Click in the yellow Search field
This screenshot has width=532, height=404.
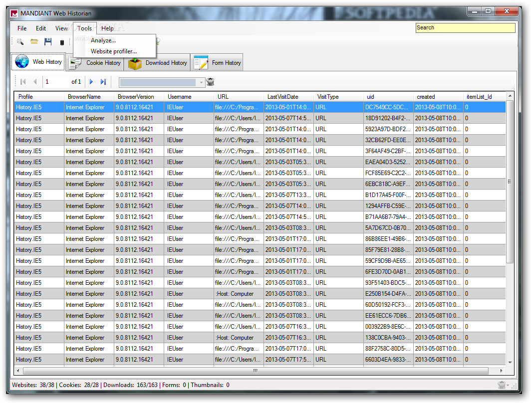pos(465,28)
